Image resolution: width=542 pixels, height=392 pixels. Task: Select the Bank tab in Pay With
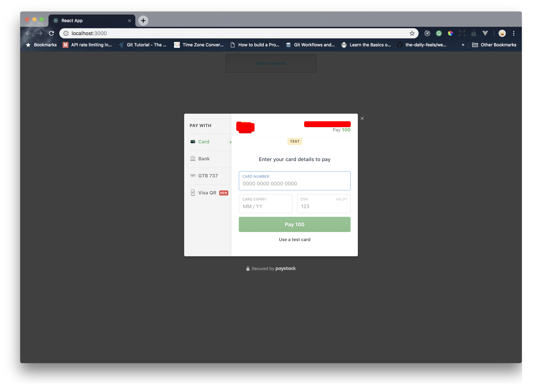[204, 158]
